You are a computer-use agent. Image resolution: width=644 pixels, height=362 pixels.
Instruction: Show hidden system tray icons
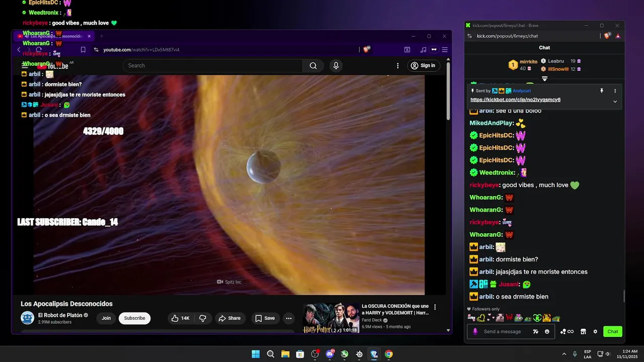point(564,354)
